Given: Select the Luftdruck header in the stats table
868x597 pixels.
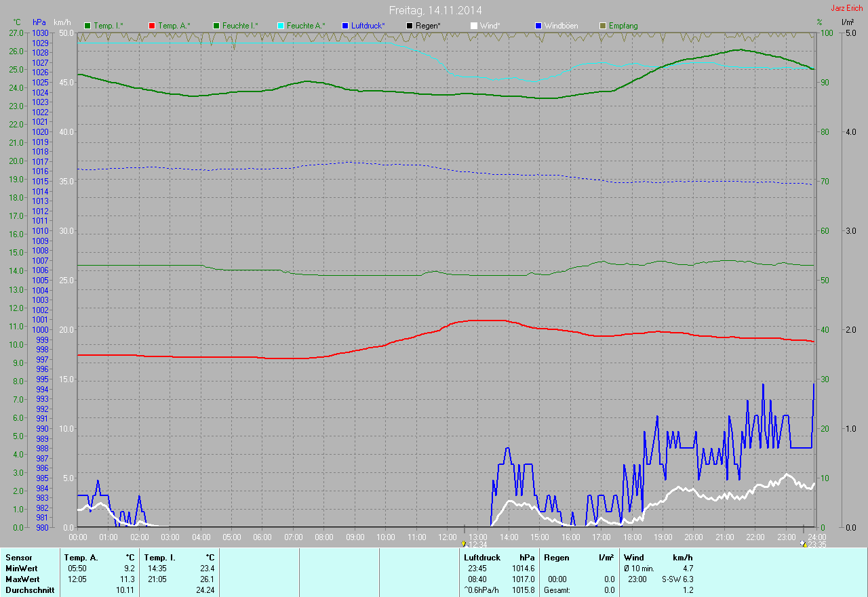Looking at the screenshot, I should click(482, 558).
